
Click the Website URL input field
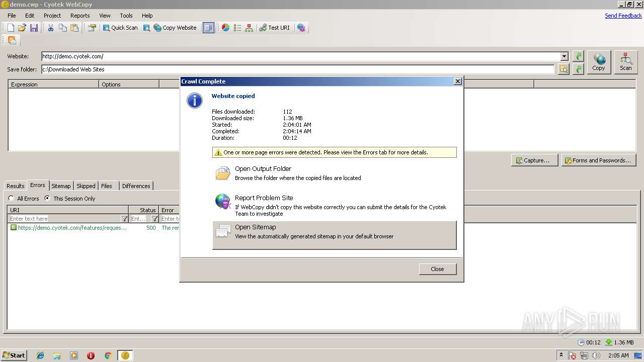[300, 56]
